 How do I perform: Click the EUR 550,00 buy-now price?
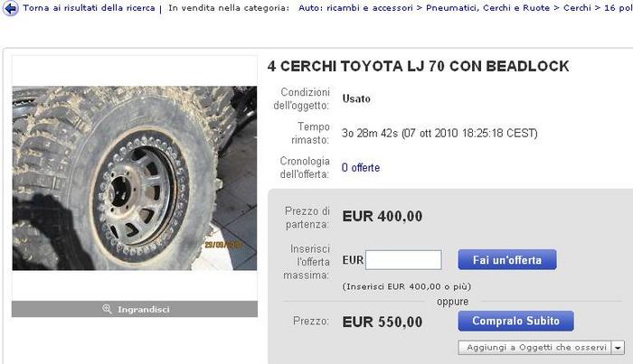383,322
